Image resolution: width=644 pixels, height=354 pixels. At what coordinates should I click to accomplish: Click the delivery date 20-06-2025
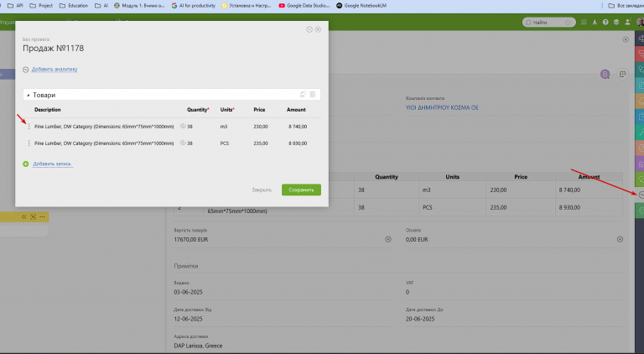click(x=420, y=319)
